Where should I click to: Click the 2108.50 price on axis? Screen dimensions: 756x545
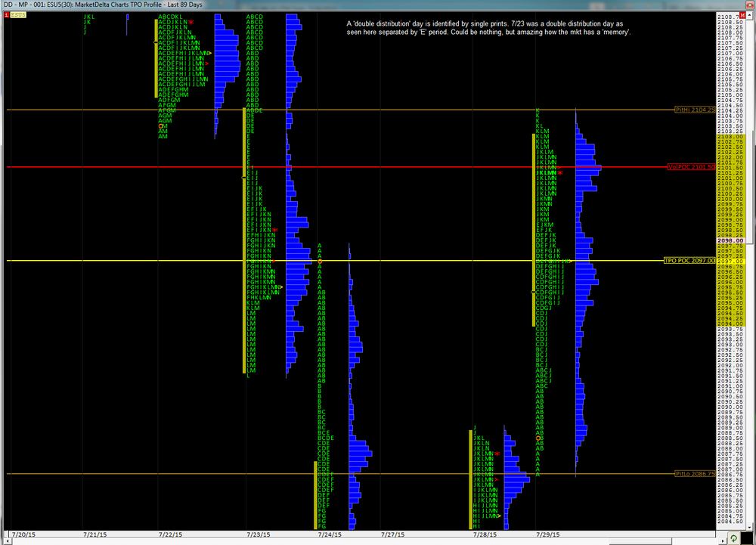[730, 22]
